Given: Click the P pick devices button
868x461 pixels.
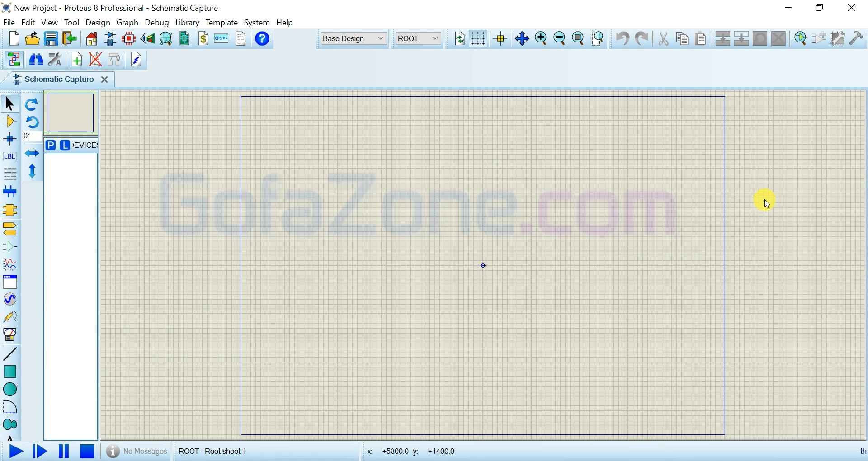Looking at the screenshot, I should 51,145.
